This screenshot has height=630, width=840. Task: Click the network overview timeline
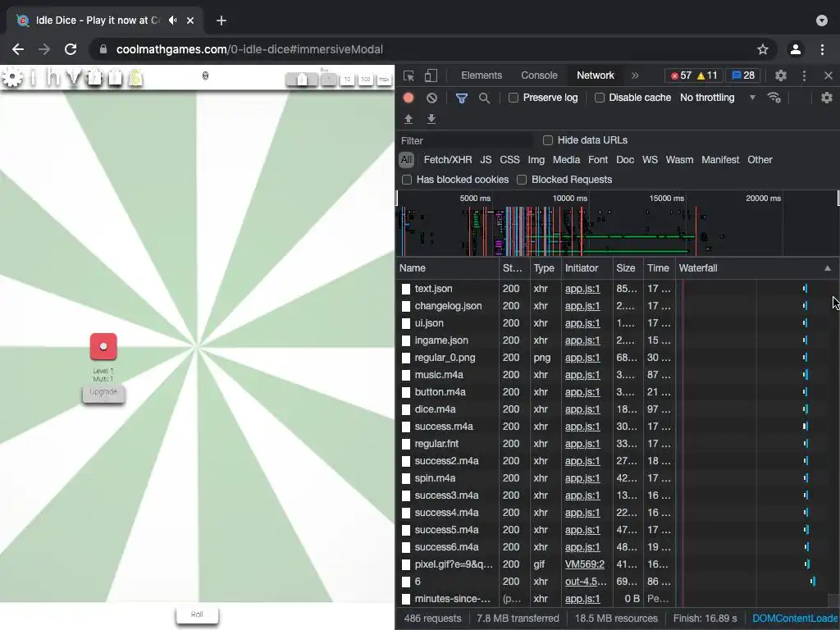(616, 224)
